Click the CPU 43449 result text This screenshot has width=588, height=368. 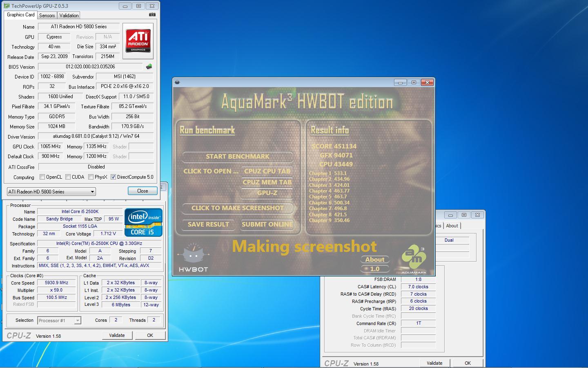pos(336,164)
